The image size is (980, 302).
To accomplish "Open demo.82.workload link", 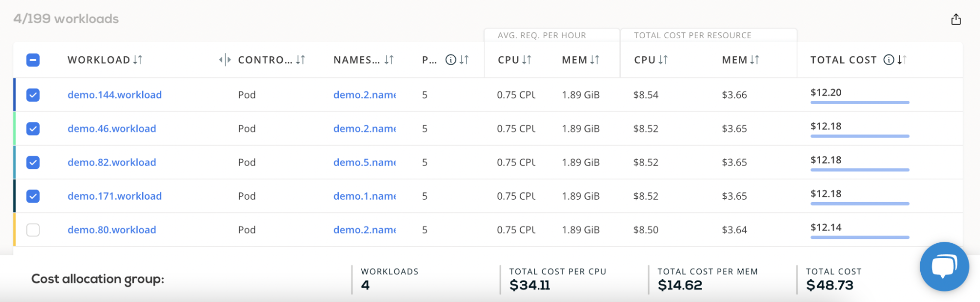I will (x=112, y=163).
